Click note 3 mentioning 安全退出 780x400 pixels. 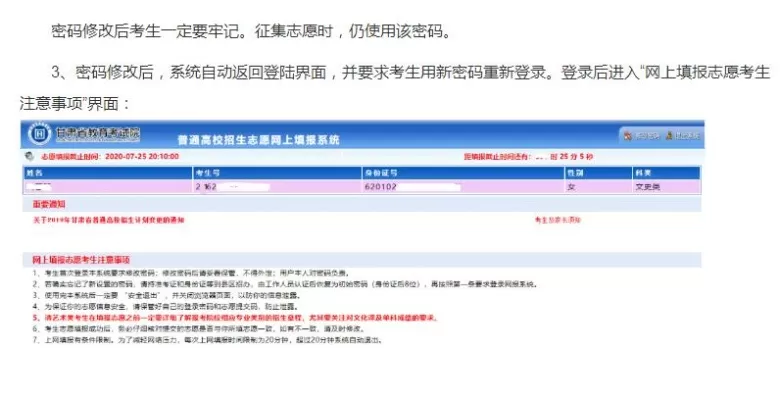(167, 296)
